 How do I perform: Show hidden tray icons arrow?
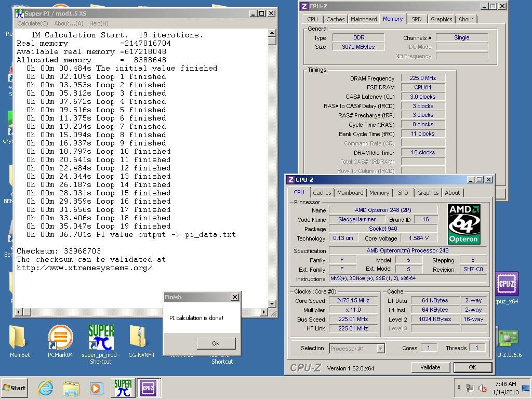point(459,387)
